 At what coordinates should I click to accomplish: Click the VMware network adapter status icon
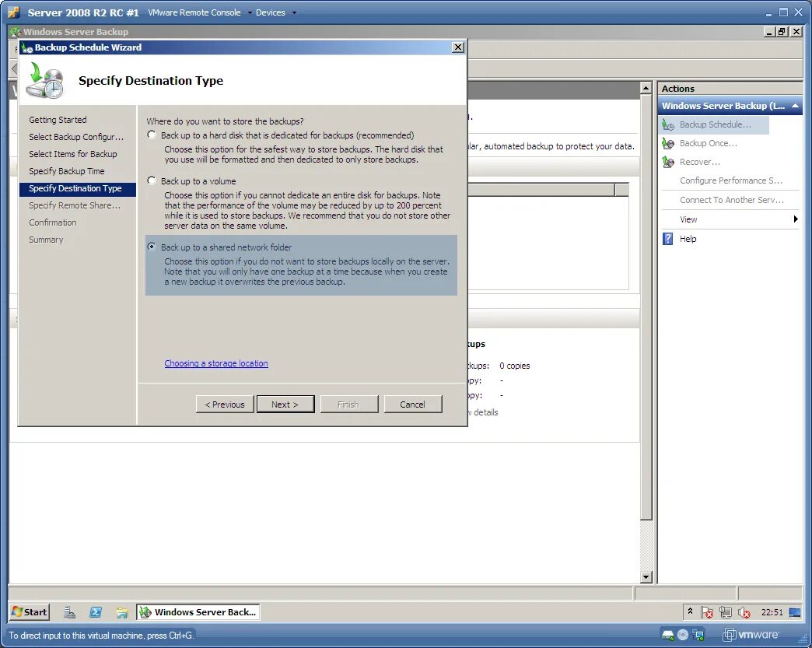click(698, 635)
